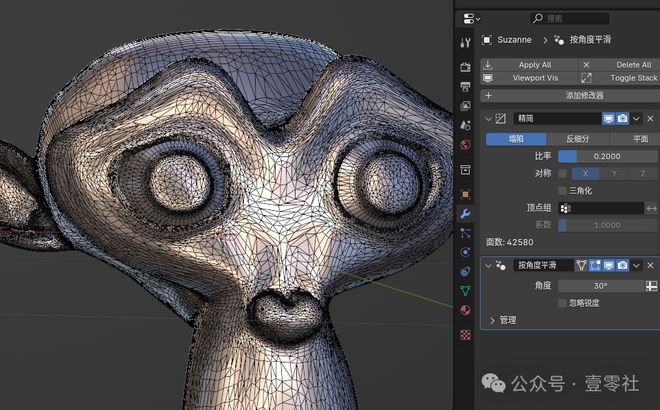The height and width of the screenshot is (410, 660).
Task: Open the Physics properties tab icon
Action: click(465, 252)
